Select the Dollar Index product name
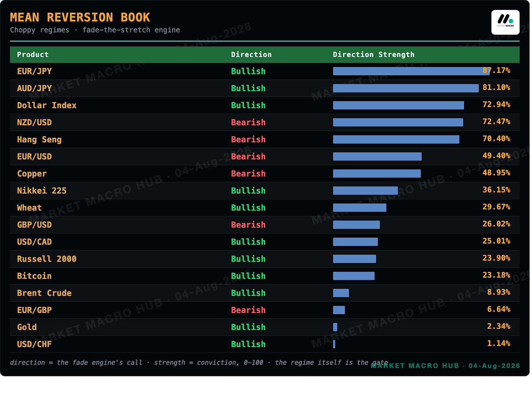Image resolution: width=532 pixels, height=400 pixels. pyautogui.click(x=47, y=106)
